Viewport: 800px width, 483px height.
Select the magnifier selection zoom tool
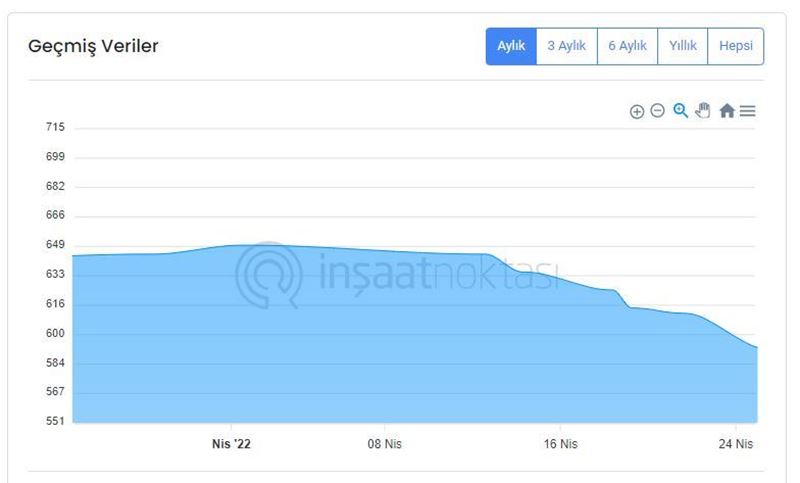[681, 111]
